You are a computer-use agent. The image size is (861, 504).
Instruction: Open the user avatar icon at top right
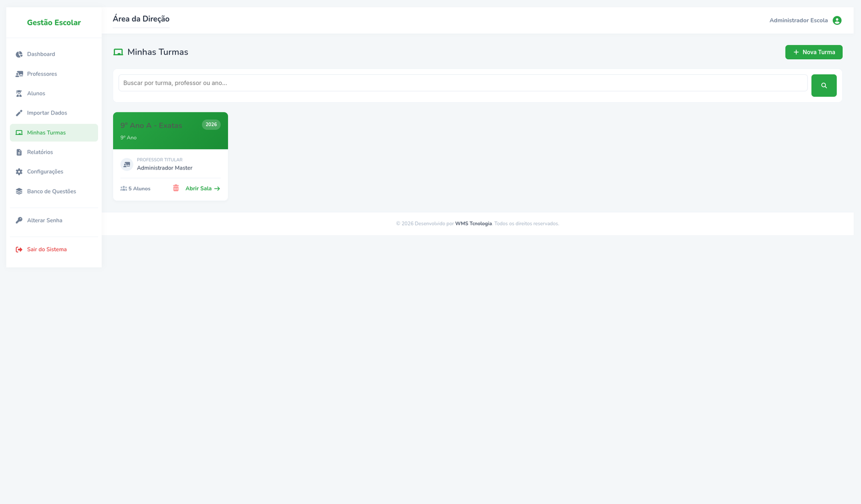(x=837, y=20)
